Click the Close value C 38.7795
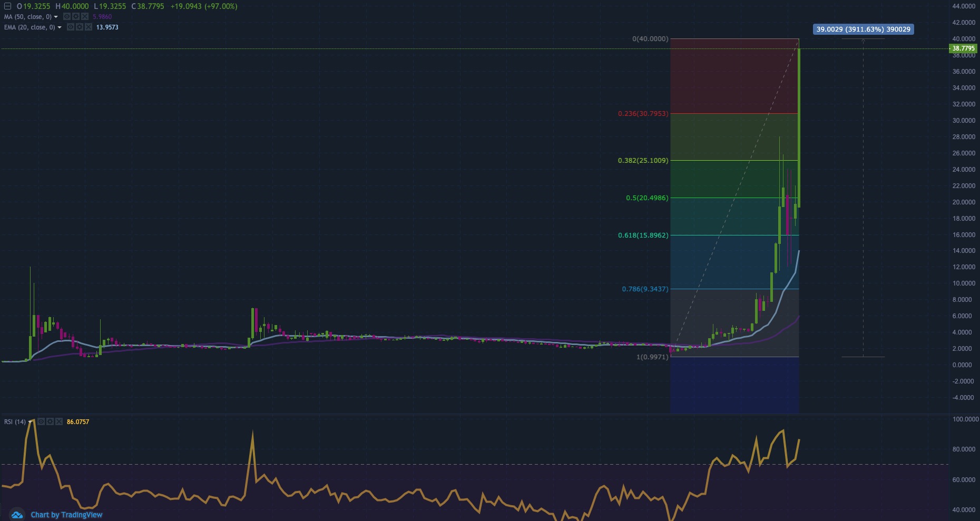This screenshot has width=980, height=521. (x=148, y=6)
